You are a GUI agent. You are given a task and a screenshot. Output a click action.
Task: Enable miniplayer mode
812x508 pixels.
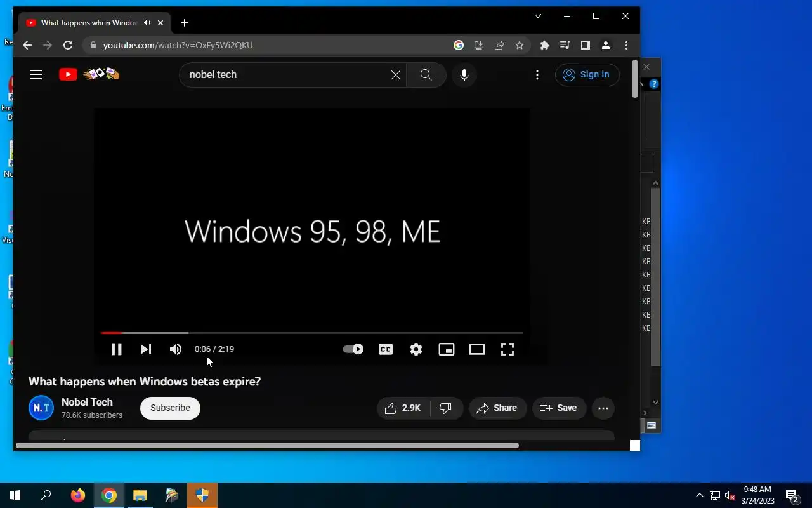point(447,349)
